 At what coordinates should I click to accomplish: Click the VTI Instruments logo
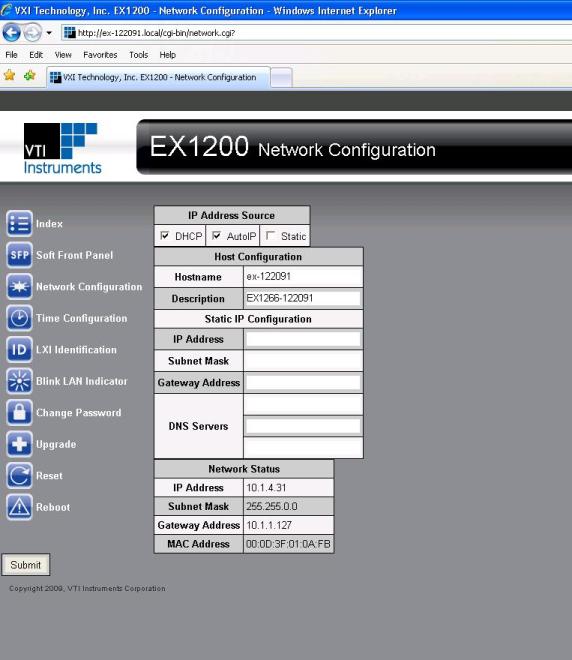(63, 148)
